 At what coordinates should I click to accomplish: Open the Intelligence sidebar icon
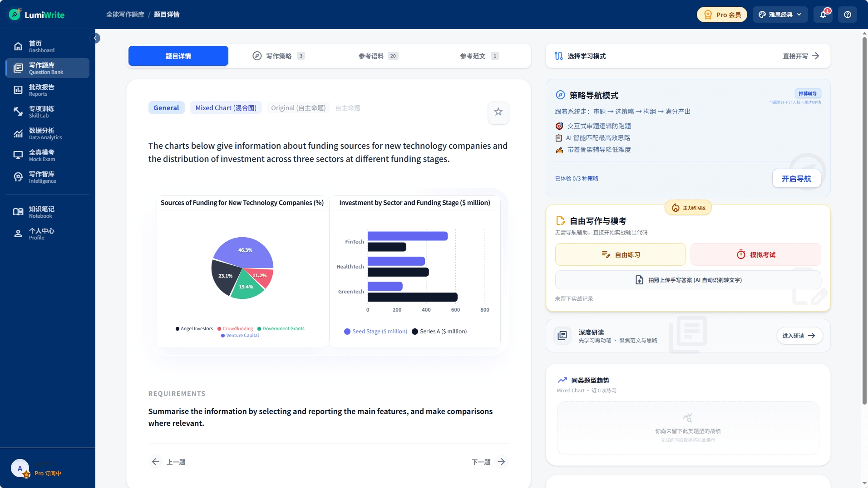(x=18, y=177)
